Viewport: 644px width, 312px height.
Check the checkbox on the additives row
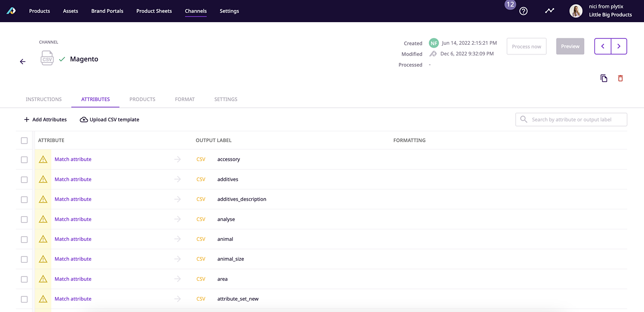[x=24, y=180]
